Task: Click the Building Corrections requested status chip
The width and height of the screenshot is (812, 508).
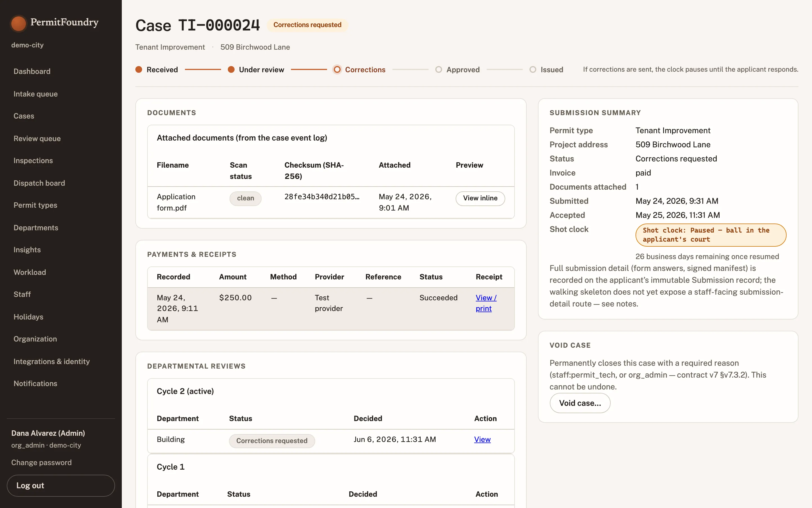Action: 272,441
